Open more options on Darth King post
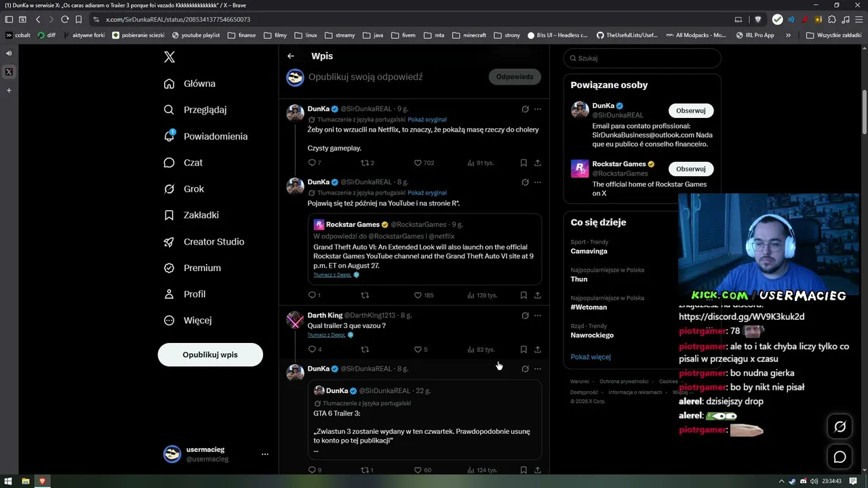The image size is (868, 488). pos(538,315)
